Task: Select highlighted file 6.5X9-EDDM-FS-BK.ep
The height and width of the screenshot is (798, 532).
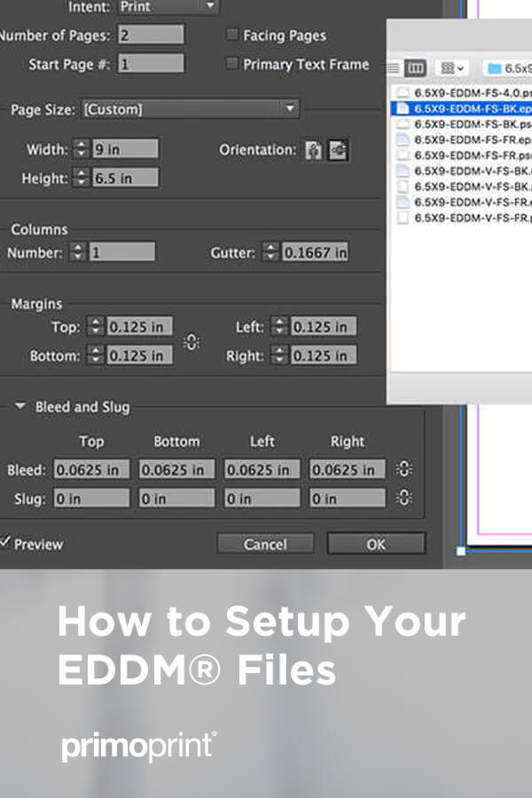Action: tap(462, 108)
